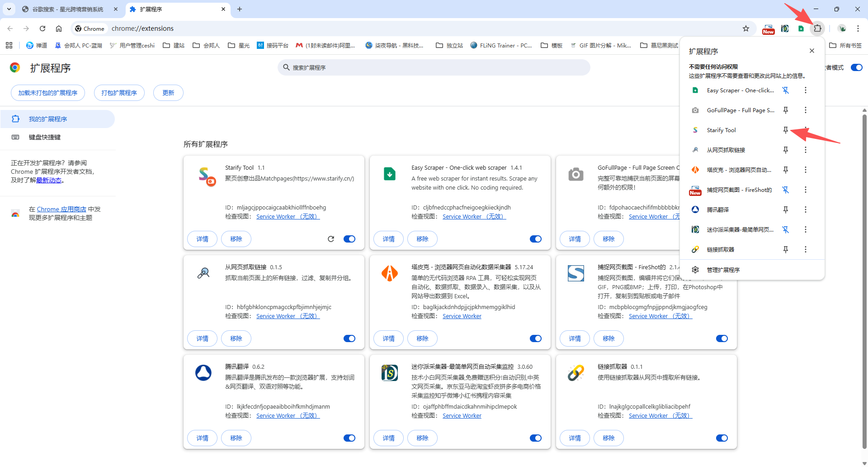This screenshot has width=868, height=467.
Task: Toggle off 腾讯翻译 extension
Action: point(349,438)
